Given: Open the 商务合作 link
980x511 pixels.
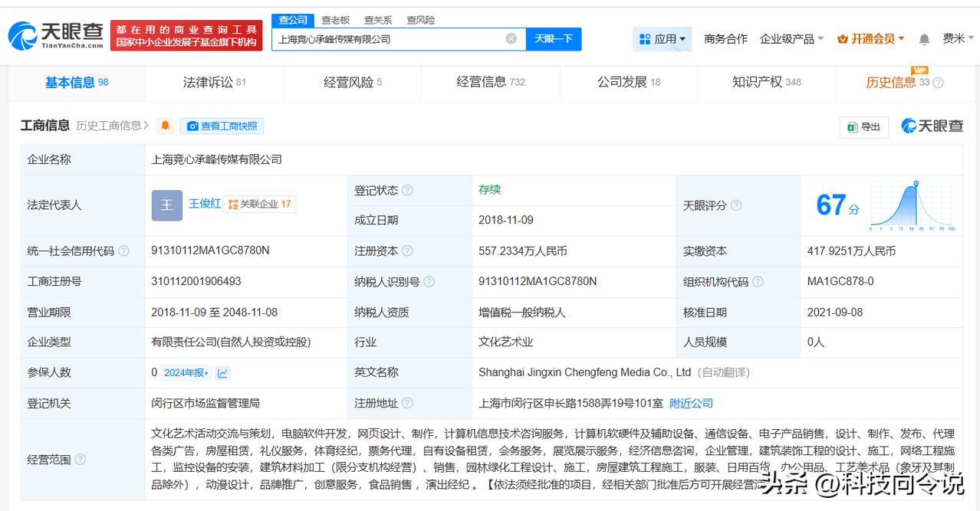Looking at the screenshot, I should [x=725, y=39].
